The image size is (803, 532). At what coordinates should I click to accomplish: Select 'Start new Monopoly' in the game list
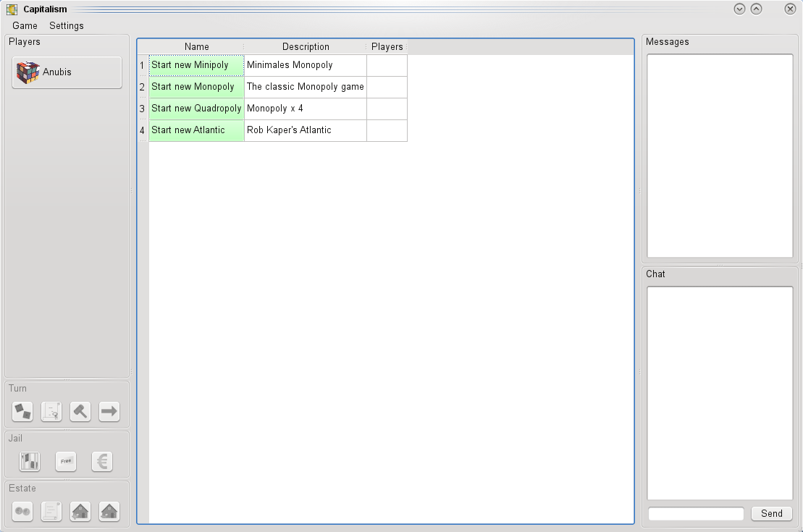coord(197,87)
